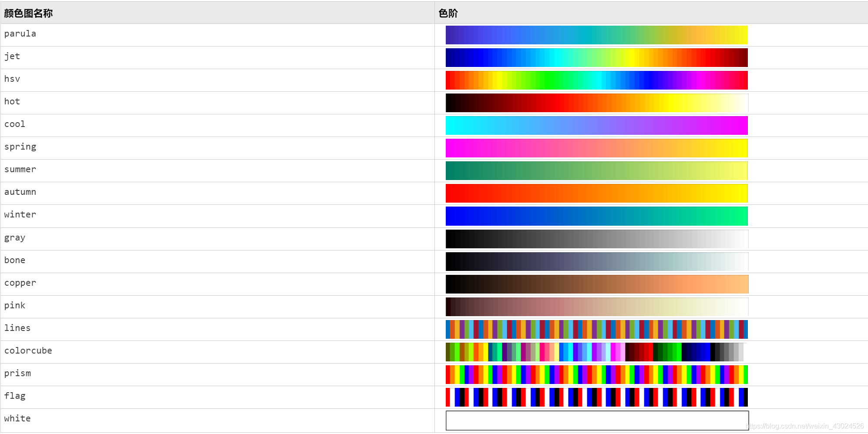The width and height of the screenshot is (868, 434).
Task: Click the 颜色图名称 column header
Action: click(28, 13)
